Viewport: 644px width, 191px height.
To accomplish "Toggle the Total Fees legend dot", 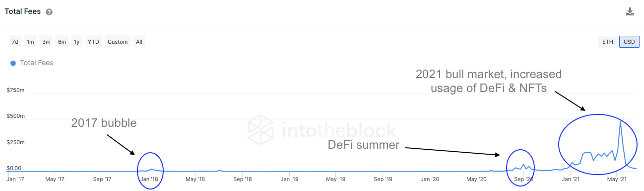I will [x=13, y=63].
